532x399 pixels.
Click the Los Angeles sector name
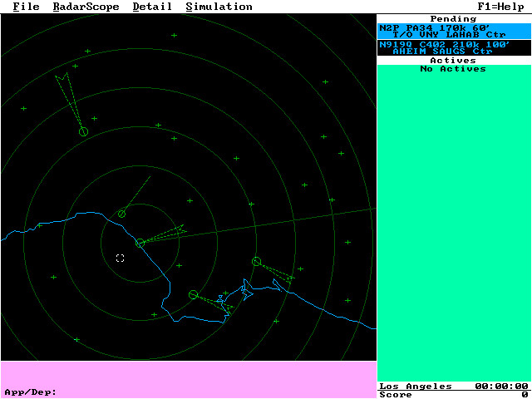pyautogui.click(x=416, y=387)
